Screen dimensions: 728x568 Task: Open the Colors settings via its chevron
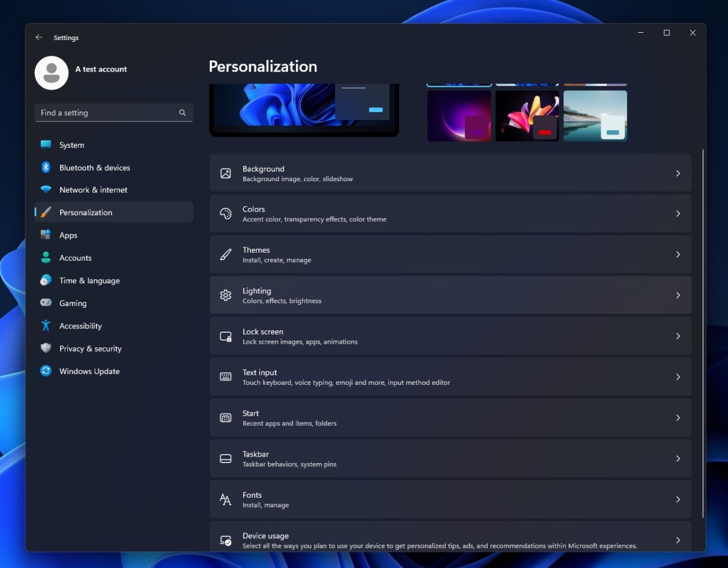[x=678, y=213]
